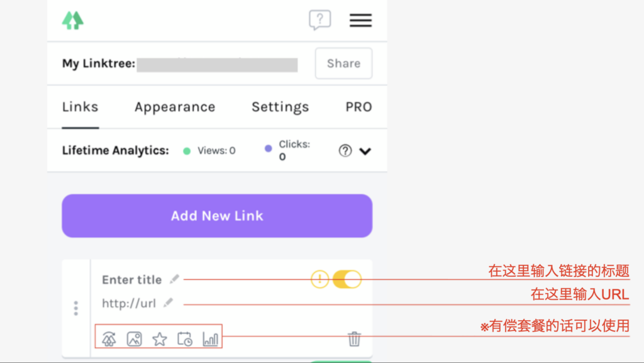Select the purple Clicks indicator dot
Image resolution: width=644 pixels, height=363 pixels.
(x=269, y=150)
